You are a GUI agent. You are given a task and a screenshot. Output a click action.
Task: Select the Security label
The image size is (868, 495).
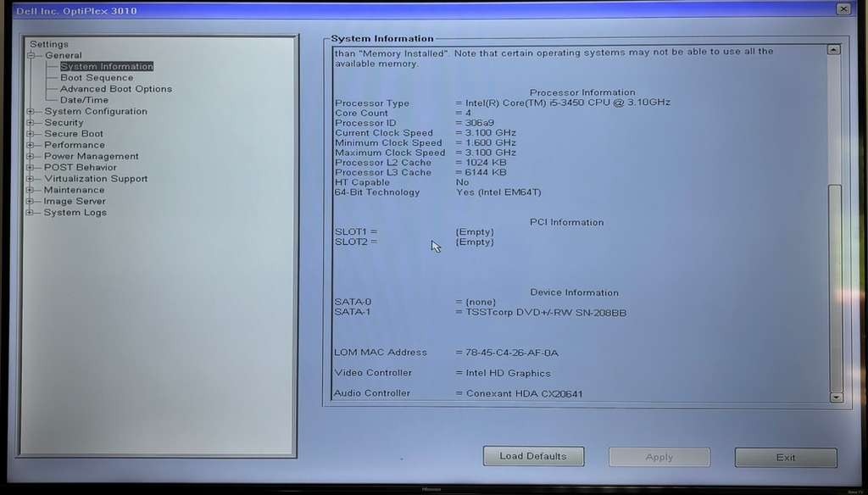click(x=64, y=123)
